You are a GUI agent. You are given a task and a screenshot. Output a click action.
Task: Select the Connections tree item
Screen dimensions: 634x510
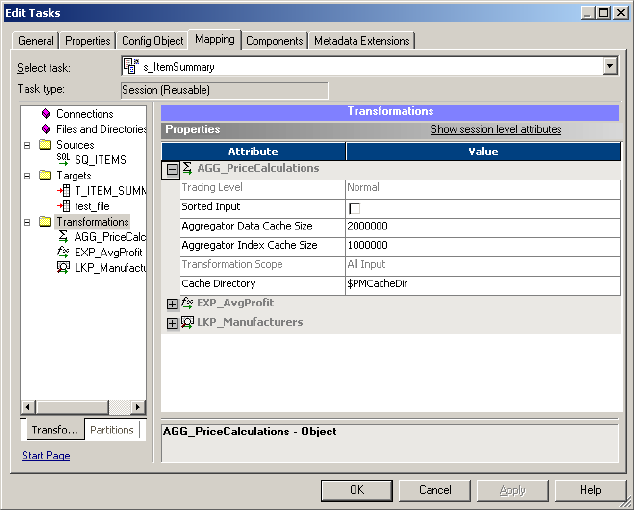[x=85, y=114]
